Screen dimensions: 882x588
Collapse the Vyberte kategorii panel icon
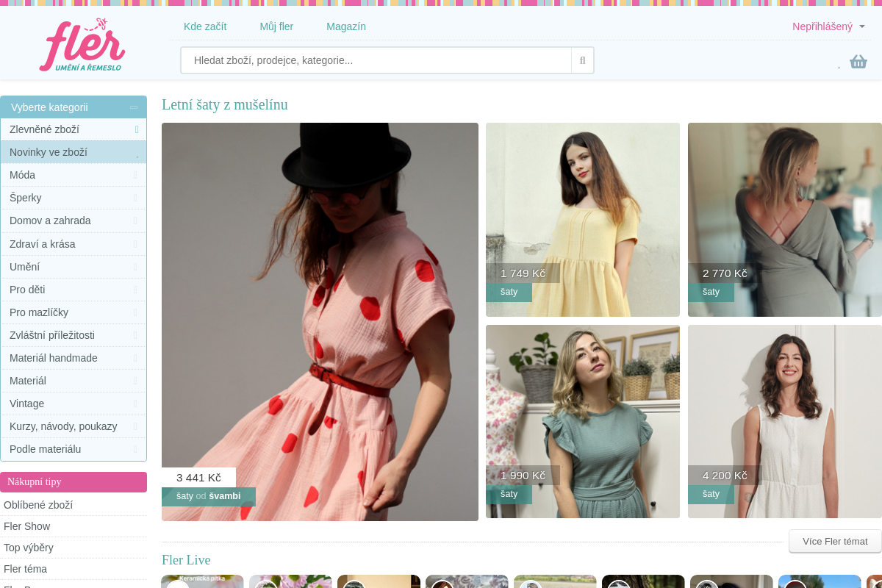pyautogui.click(x=134, y=107)
